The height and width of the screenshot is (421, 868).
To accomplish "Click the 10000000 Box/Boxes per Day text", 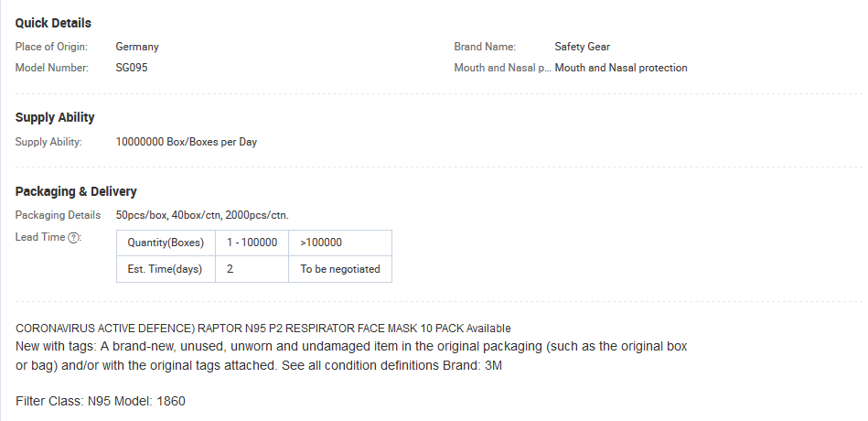I will [186, 143].
